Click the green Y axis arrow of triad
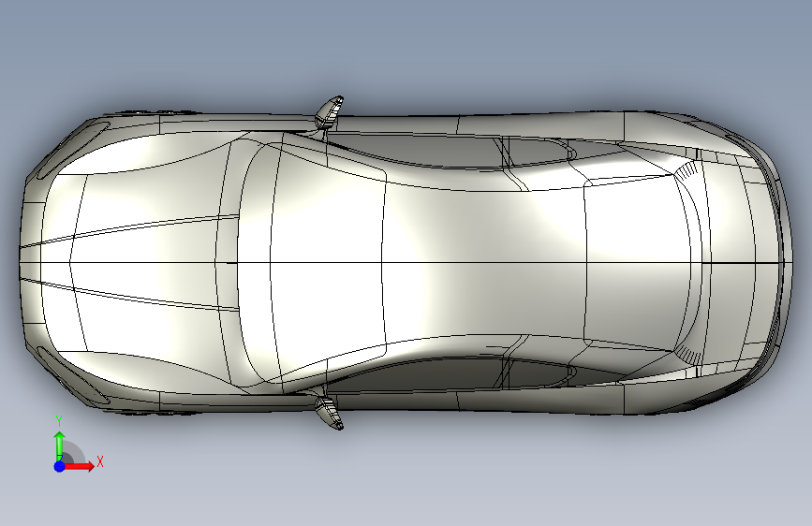The height and width of the screenshot is (526, 812). (60, 445)
